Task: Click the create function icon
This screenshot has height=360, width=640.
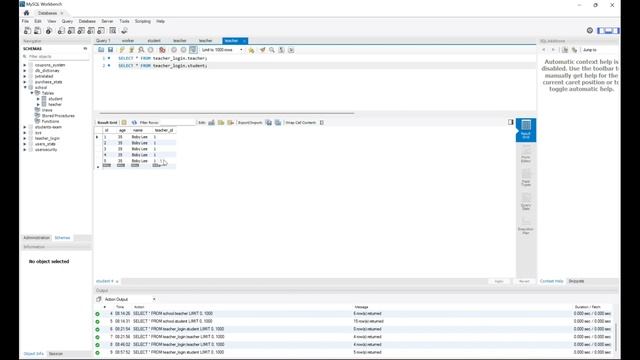Action: (x=101, y=31)
